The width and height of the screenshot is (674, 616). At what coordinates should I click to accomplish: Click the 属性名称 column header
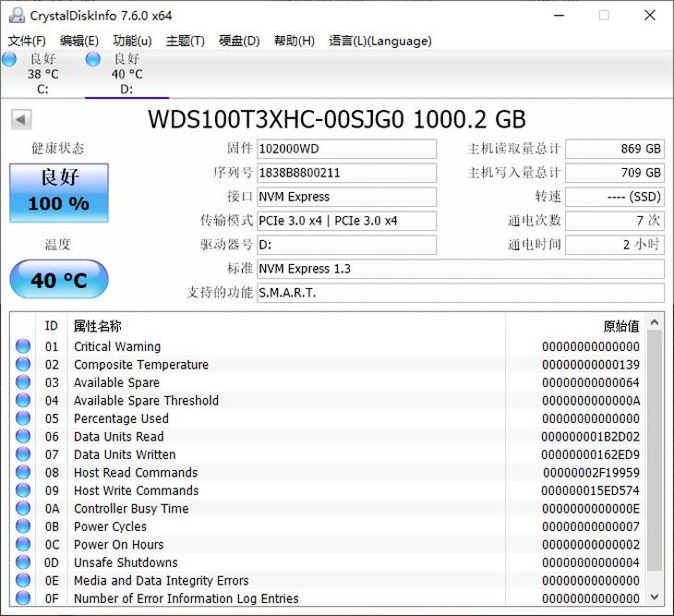286,326
